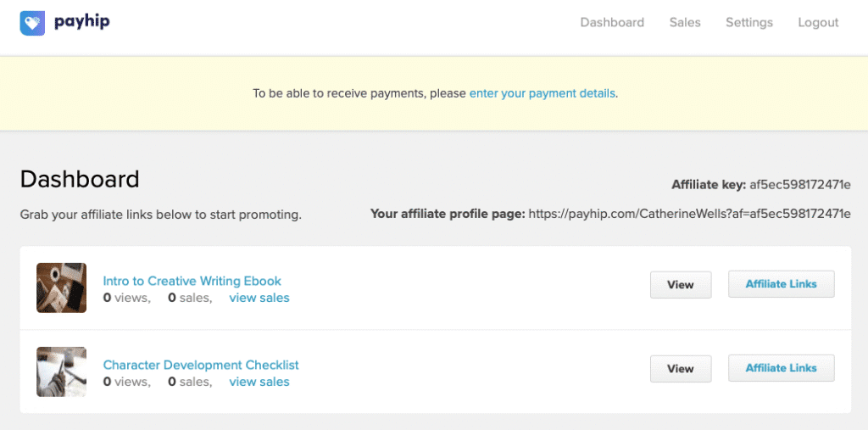Screen dimensions: 868x430
Task: Follow the 'enter your payment details' link
Action: pyautogui.click(x=542, y=93)
